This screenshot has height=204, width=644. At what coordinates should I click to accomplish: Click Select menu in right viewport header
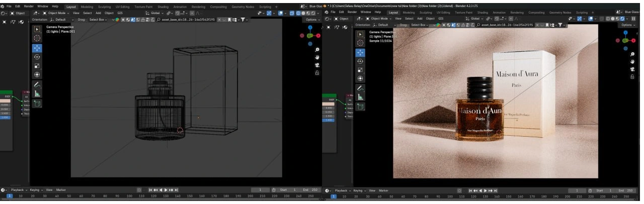point(410,19)
